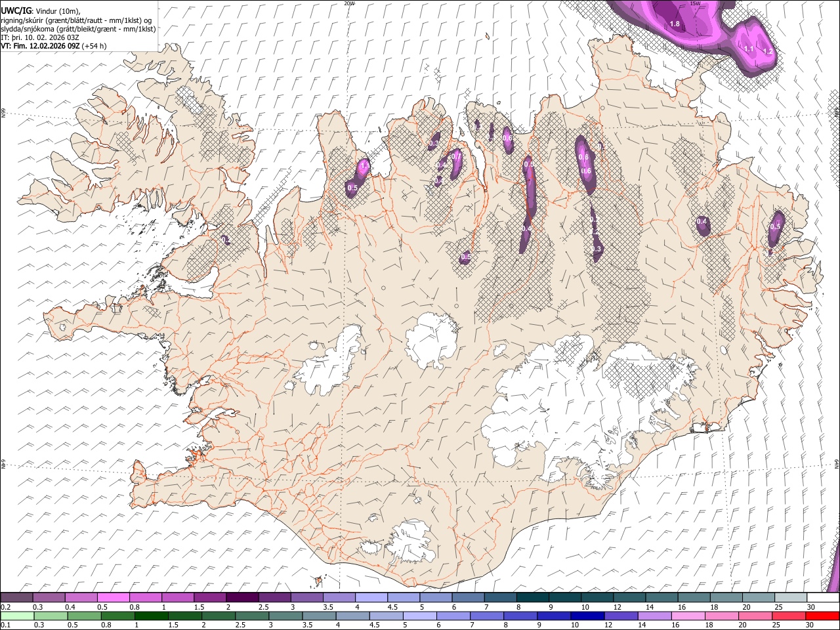Image resolution: width=840 pixels, height=630 pixels.
Task: Click the '64N' latitude label on the right edge
Action: click(837, 463)
